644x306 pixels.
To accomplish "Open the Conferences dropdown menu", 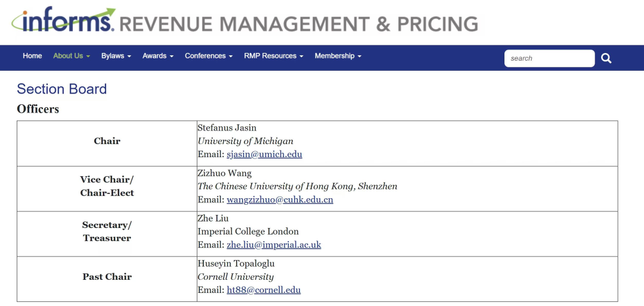I will (209, 56).
